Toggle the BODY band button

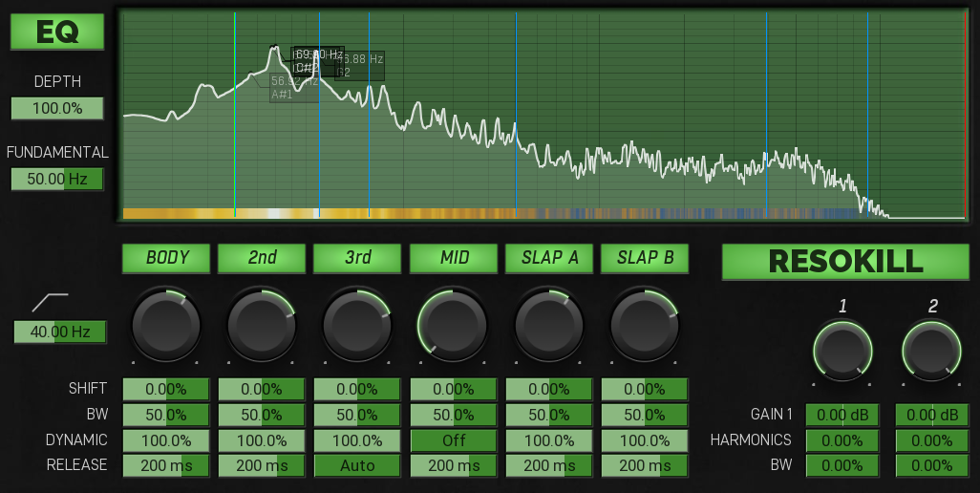(166, 258)
